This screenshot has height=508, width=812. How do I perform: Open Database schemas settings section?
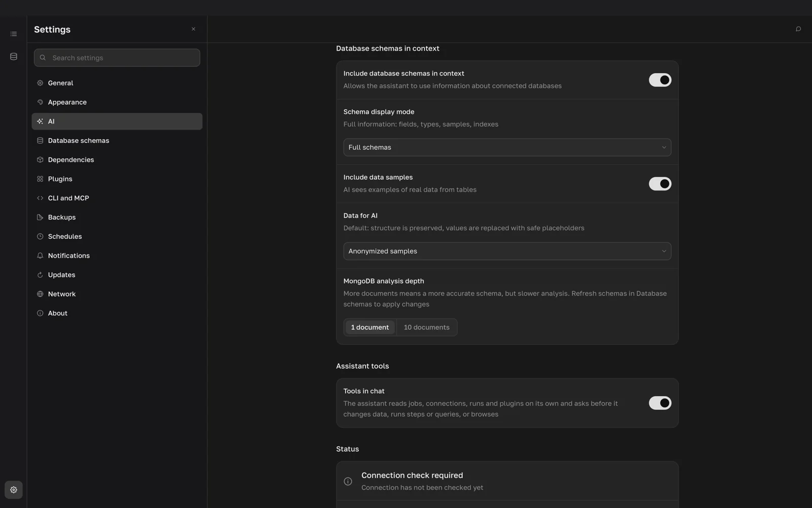(x=117, y=140)
